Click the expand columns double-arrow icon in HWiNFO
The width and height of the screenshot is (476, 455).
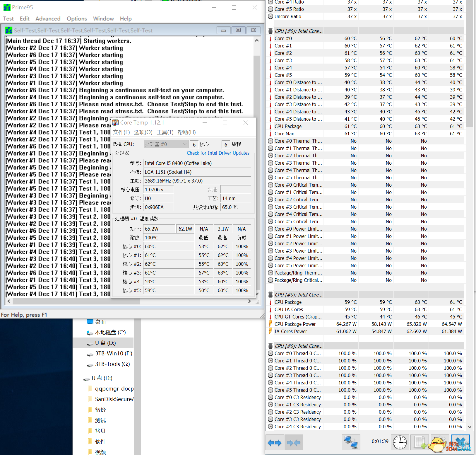(275, 442)
